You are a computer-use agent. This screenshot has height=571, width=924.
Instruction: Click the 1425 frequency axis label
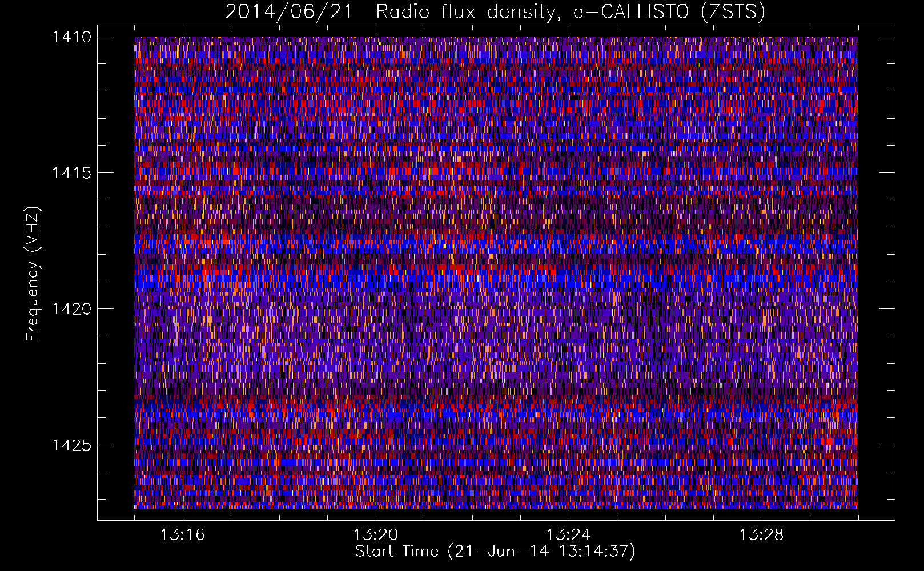[71, 445]
